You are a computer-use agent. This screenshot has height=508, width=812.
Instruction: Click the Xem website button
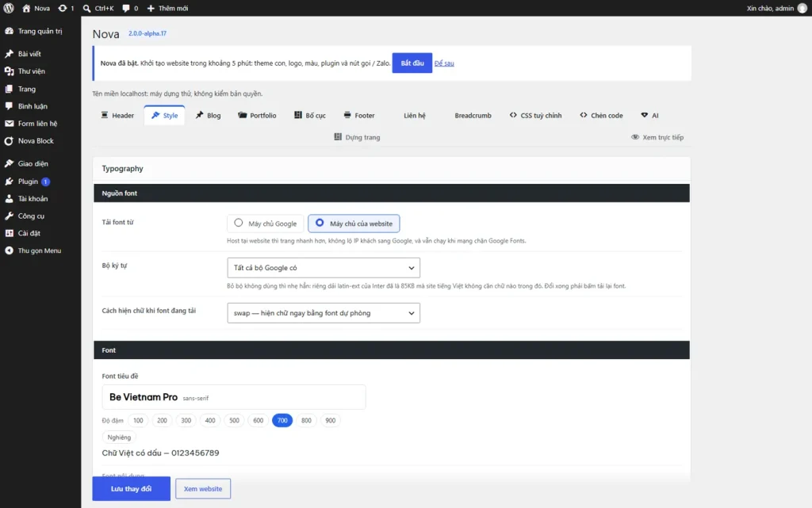click(x=203, y=489)
